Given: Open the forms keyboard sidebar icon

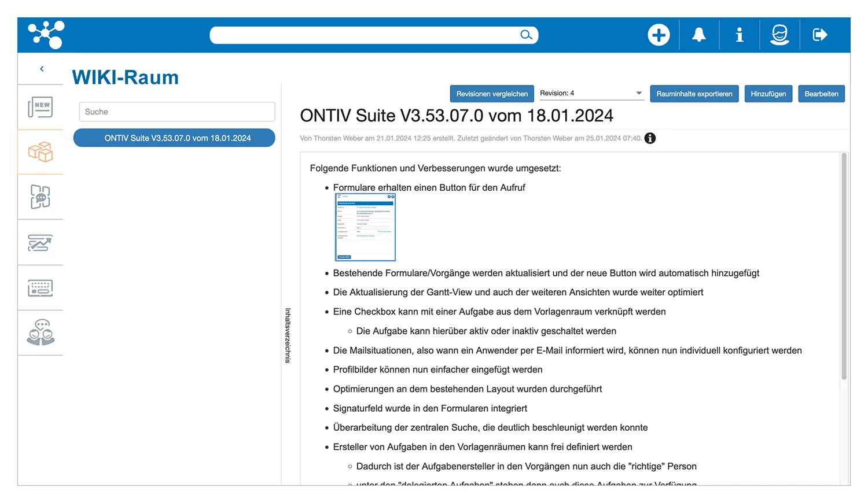Looking at the screenshot, I should (41, 288).
